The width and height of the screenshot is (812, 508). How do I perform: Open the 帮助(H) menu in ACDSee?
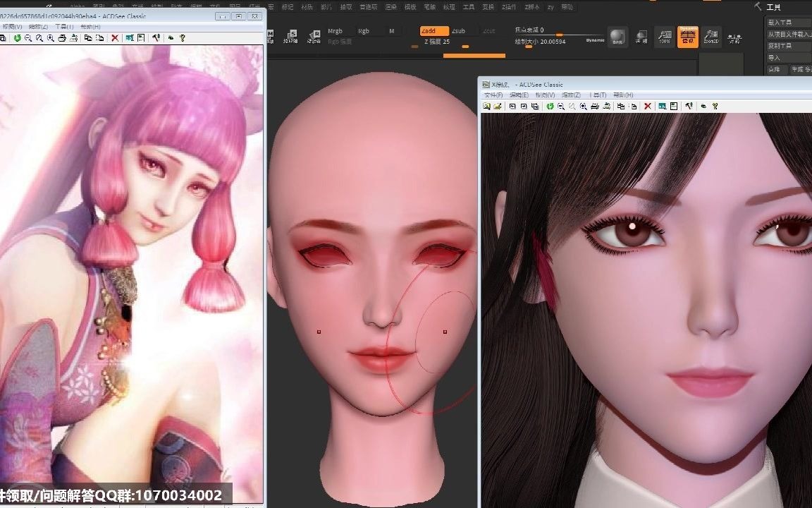623,95
